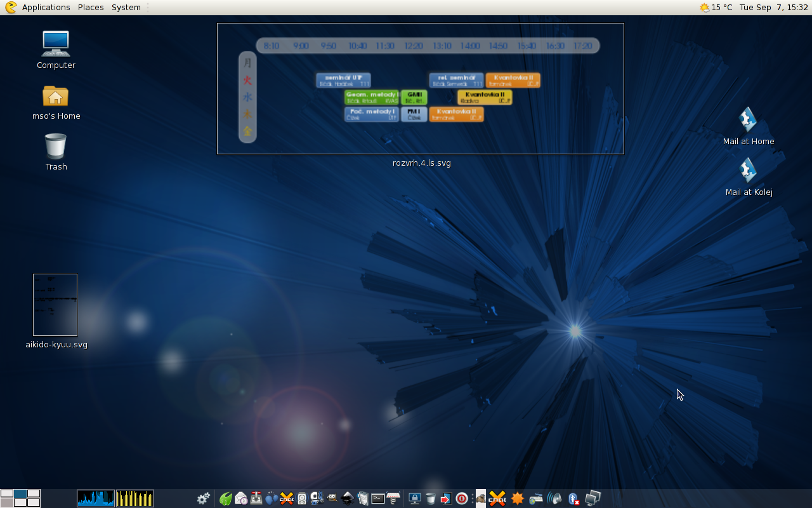Open the calendar from the Tue Sep 7 clock
The width and height of the screenshot is (812, 508).
[x=773, y=8]
